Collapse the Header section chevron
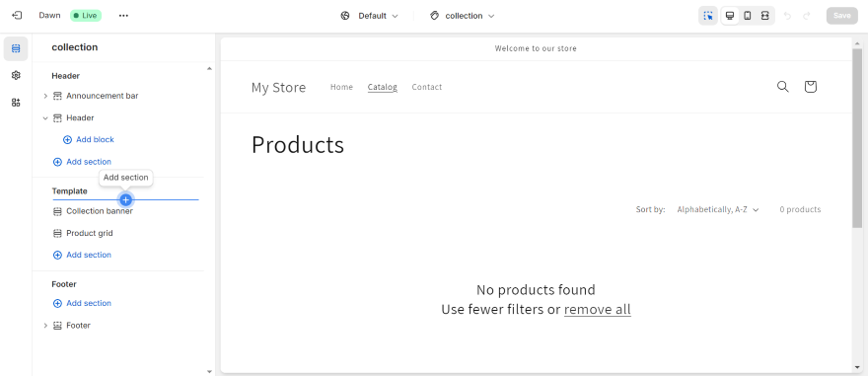Screen dimensions: 868x376 pyautogui.click(x=45, y=118)
